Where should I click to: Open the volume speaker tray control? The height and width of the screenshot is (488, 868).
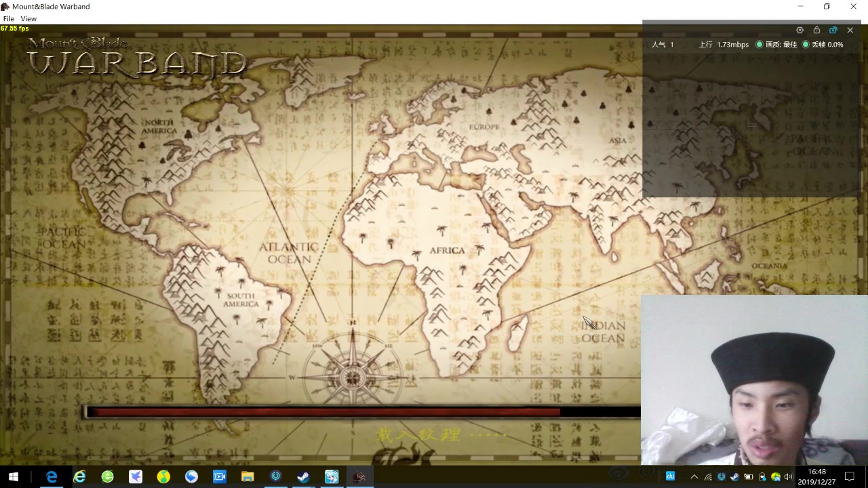point(788,477)
